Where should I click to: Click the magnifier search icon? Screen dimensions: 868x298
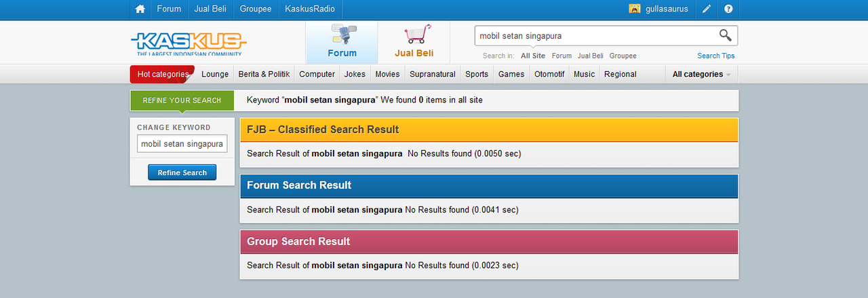[x=725, y=35]
